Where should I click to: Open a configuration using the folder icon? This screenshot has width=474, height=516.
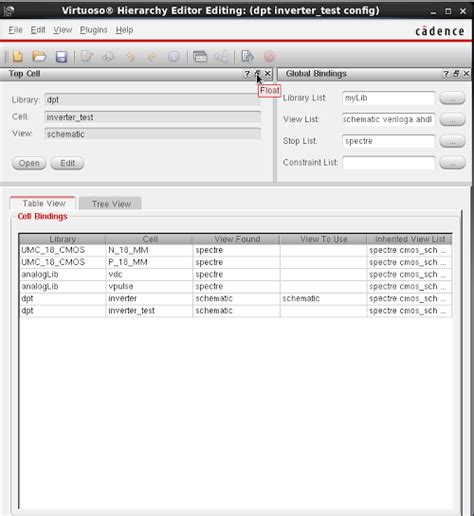[39, 56]
